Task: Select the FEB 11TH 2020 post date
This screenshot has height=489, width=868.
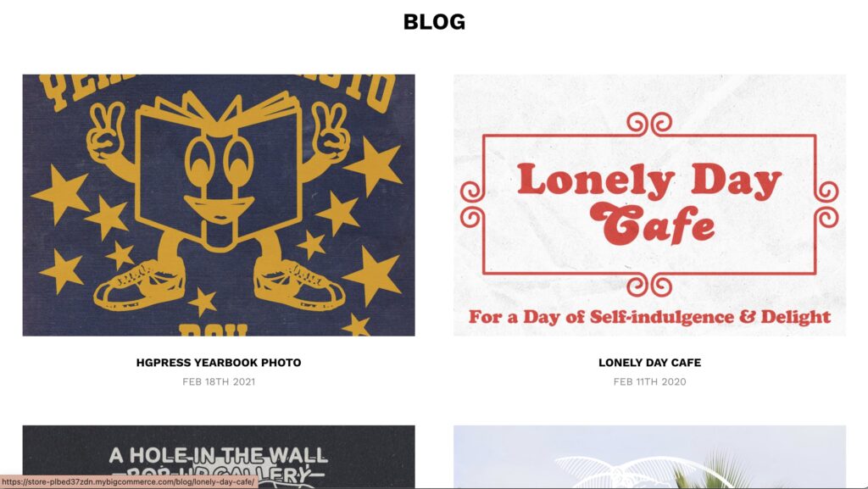Action: tap(649, 381)
